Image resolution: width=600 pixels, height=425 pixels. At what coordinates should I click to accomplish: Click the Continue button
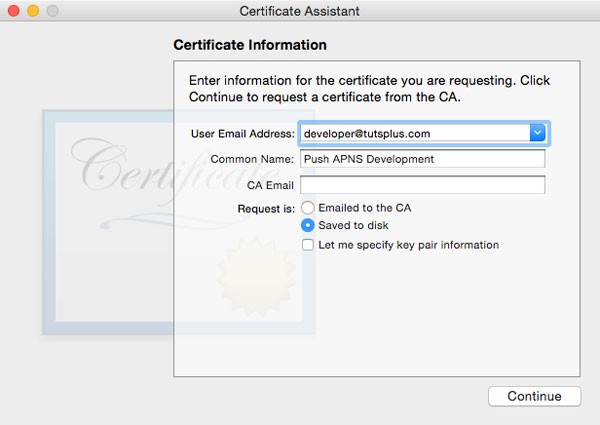tap(535, 396)
